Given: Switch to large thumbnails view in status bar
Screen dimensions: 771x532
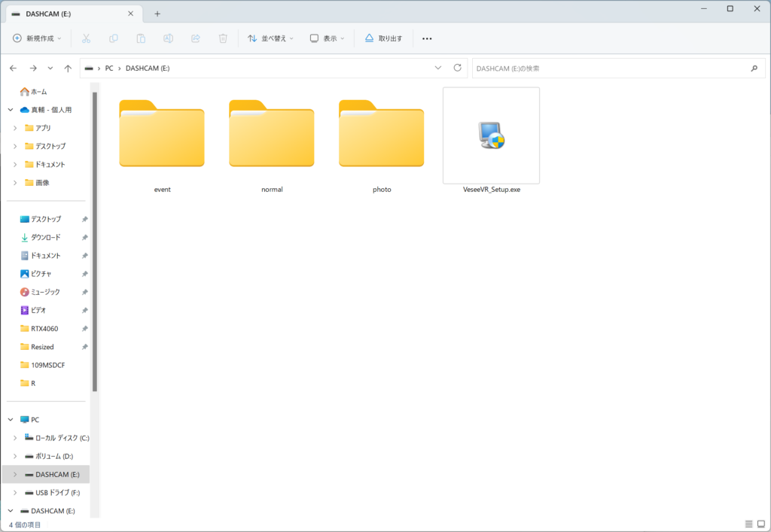Looking at the screenshot, I should (760, 524).
